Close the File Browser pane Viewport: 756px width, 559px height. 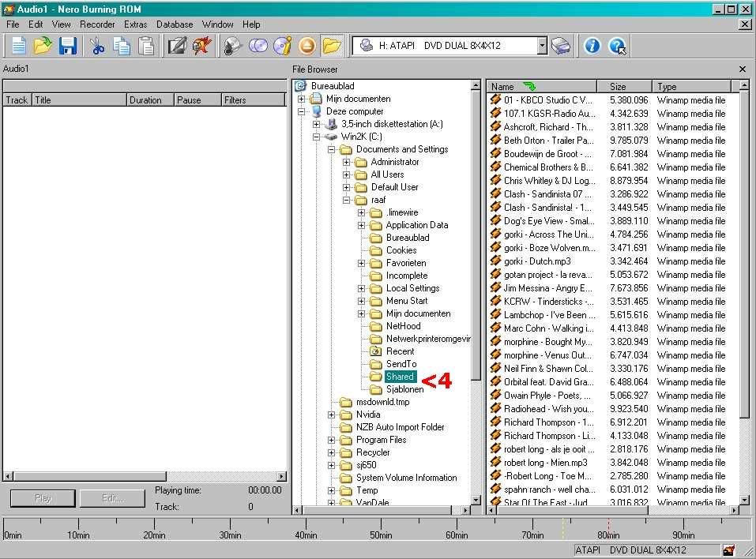pyautogui.click(x=743, y=69)
